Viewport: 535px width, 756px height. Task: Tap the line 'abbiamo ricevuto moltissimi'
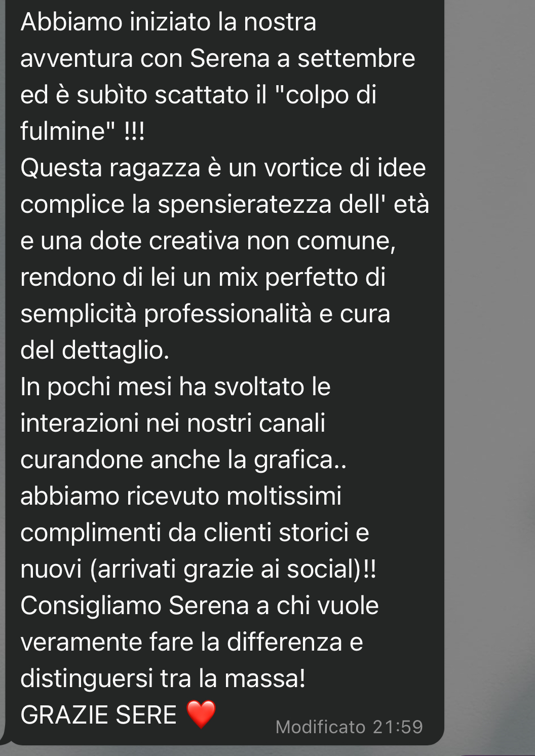181,496
